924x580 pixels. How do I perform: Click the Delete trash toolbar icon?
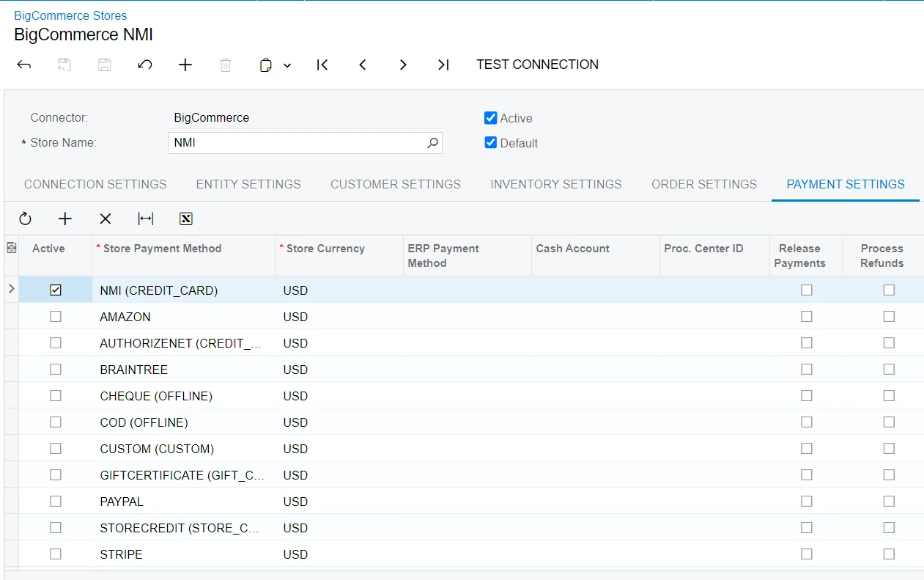click(226, 65)
